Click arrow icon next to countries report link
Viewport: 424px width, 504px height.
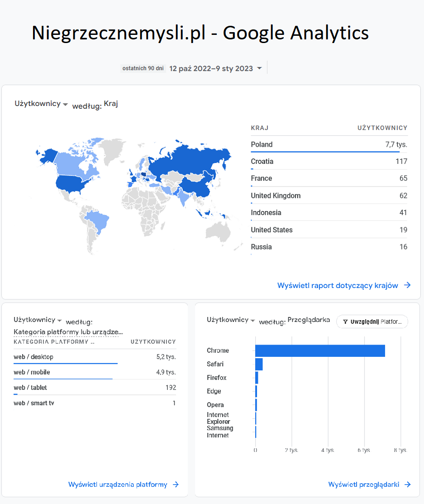pos(407,285)
